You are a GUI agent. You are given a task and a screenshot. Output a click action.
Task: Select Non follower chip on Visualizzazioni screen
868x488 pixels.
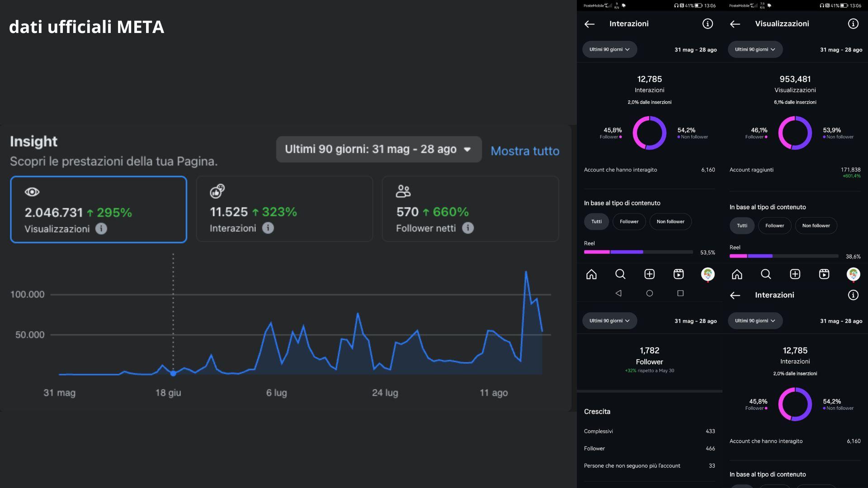[x=816, y=225]
